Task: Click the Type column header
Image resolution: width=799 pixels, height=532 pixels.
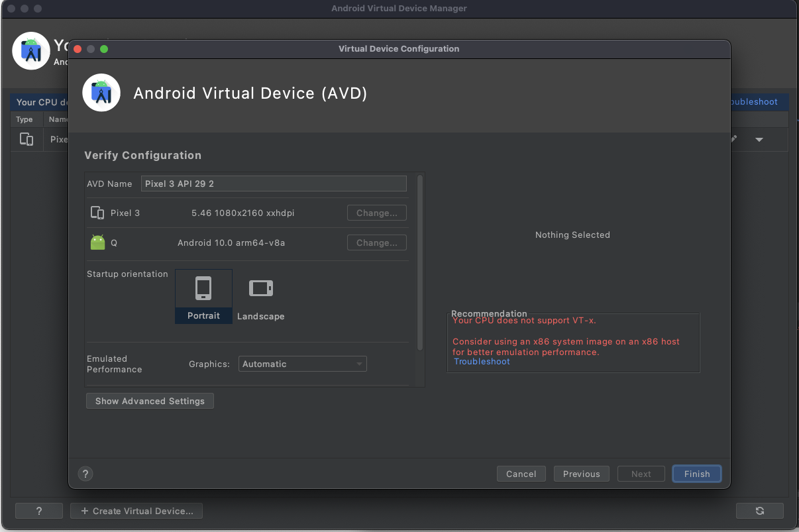Action: [x=25, y=119]
